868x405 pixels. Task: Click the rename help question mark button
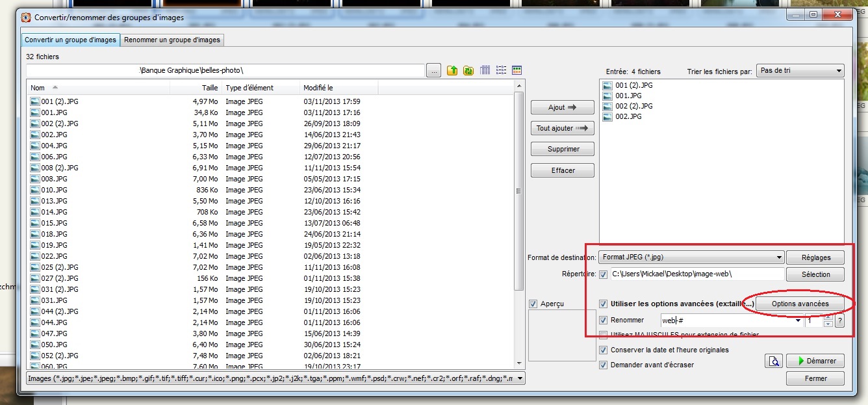pyautogui.click(x=839, y=320)
